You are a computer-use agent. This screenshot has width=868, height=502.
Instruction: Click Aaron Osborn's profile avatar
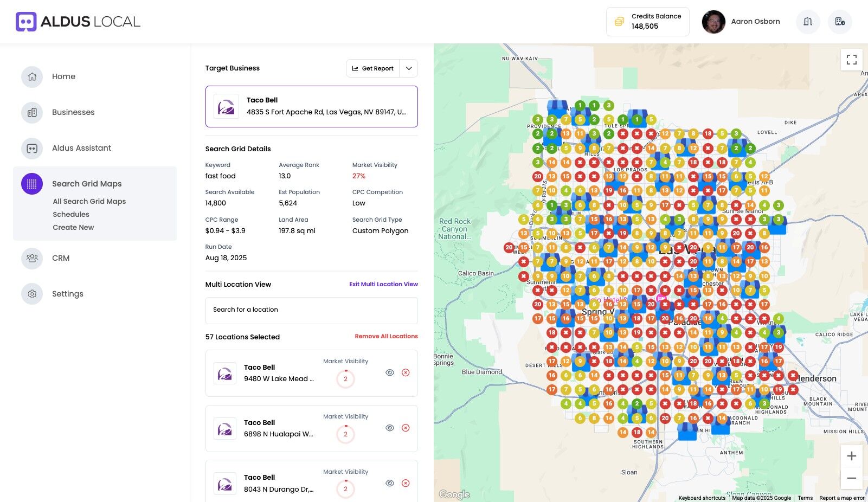713,22
